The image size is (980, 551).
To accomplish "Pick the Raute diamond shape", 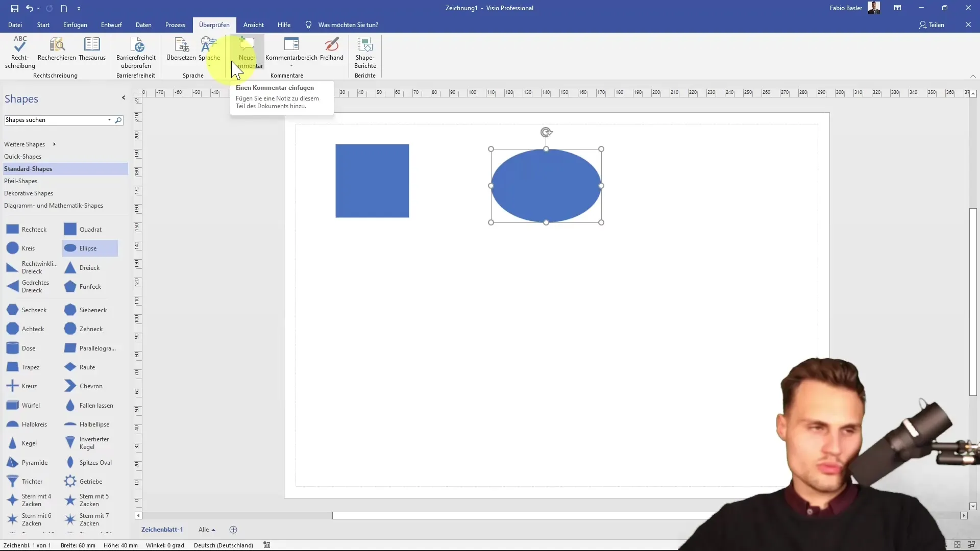I will pyautogui.click(x=80, y=367).
